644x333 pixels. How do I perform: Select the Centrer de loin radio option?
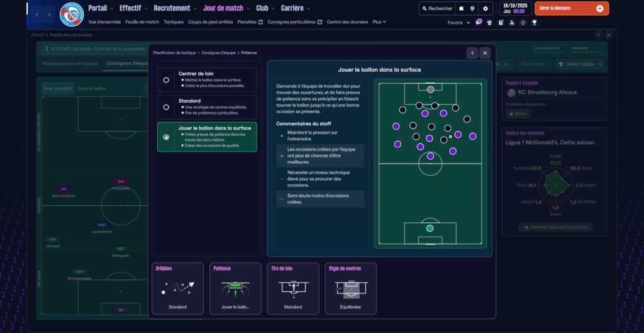[x=166, y=80]
